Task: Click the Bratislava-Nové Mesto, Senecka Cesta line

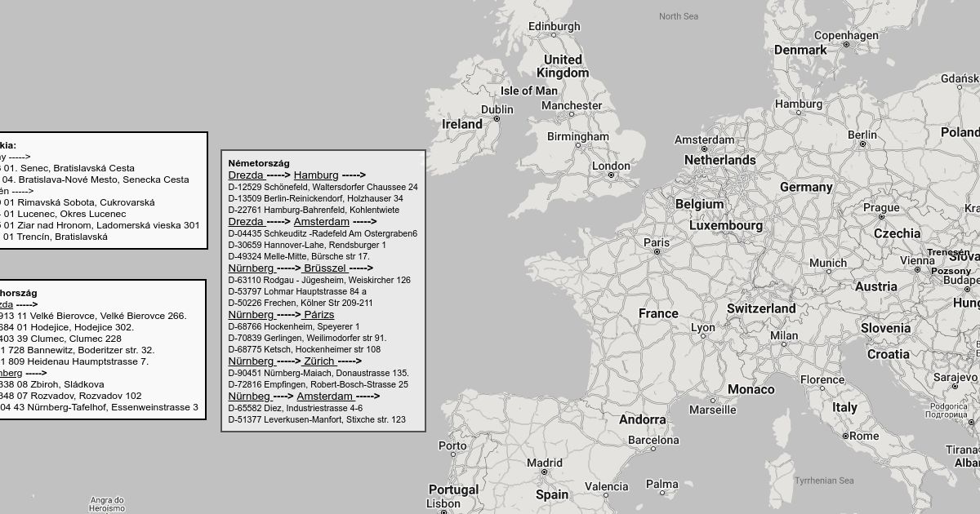Action: coord(95,179)
